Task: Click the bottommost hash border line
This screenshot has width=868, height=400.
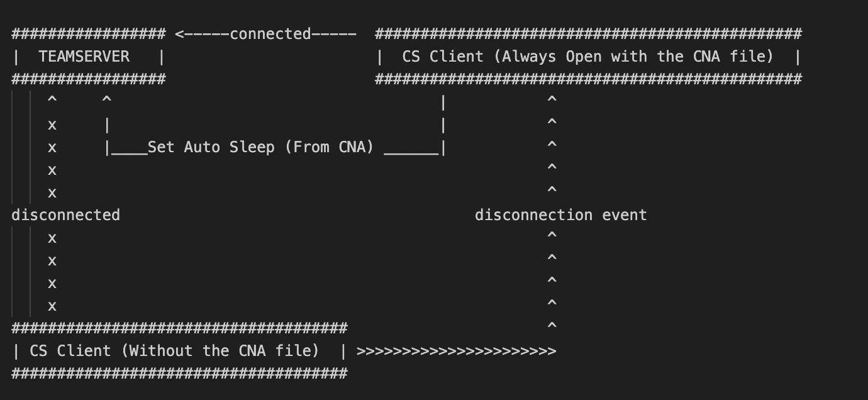Action: [179, 374]
